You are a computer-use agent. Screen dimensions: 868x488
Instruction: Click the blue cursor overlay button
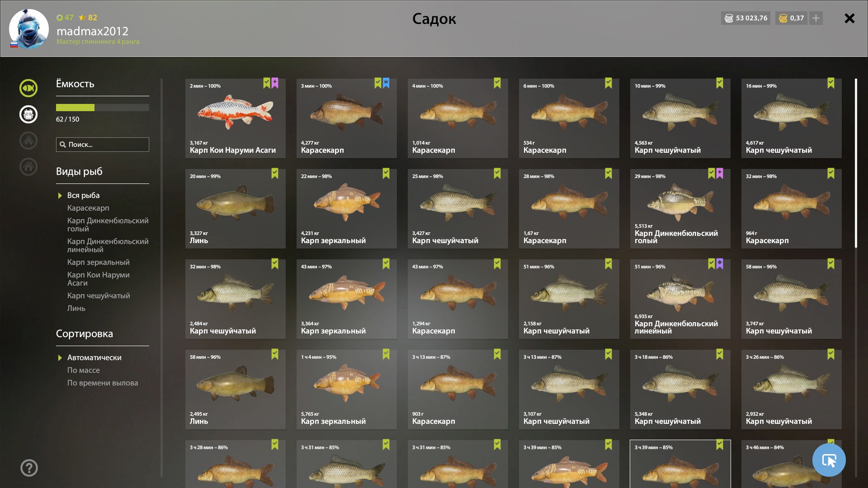[x=829, y=460]
